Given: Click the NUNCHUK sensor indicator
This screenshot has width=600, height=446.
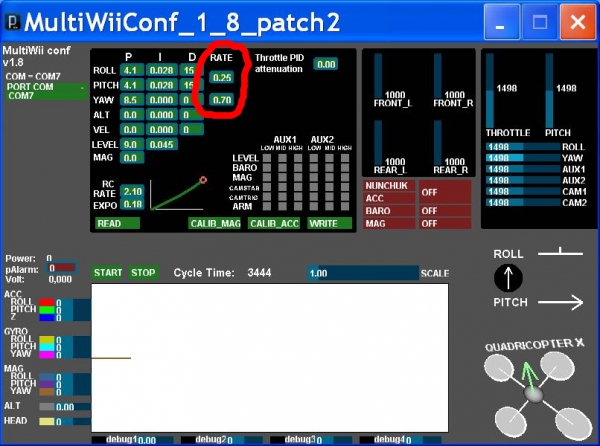Looking at the screenshot, I should tap(389, 186).
